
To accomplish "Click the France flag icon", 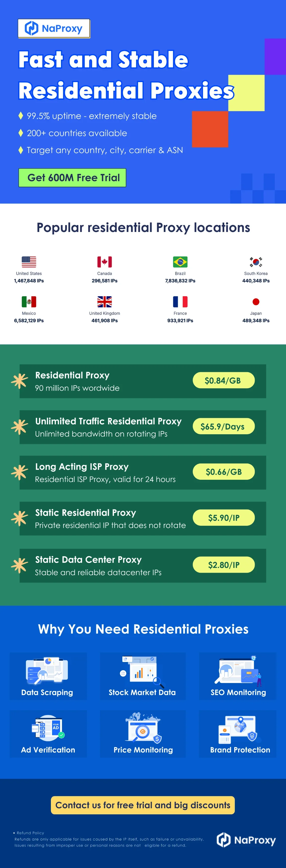I will pos(180,302).
